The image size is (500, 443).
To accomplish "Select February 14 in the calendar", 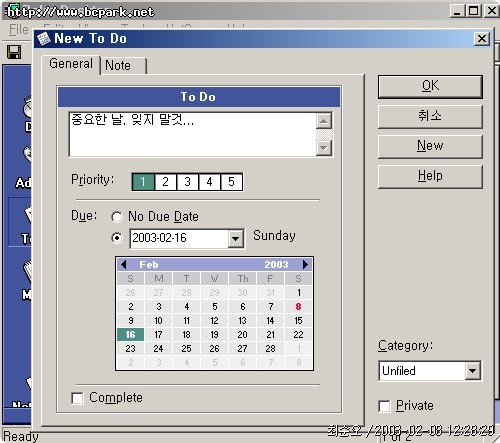I will tap(270, 320).
